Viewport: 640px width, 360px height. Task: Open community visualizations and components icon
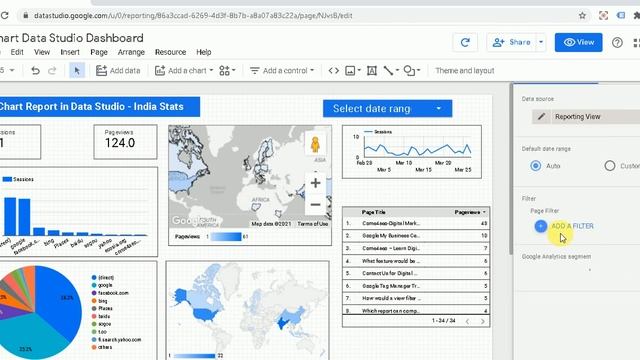224,71
